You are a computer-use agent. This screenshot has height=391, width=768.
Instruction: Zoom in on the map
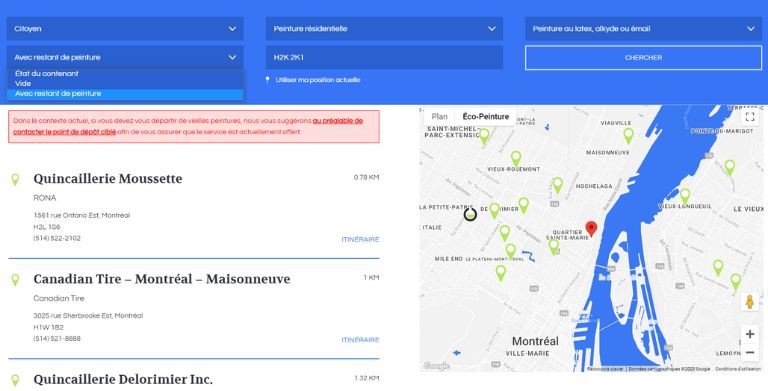click(x=749, y=334)
